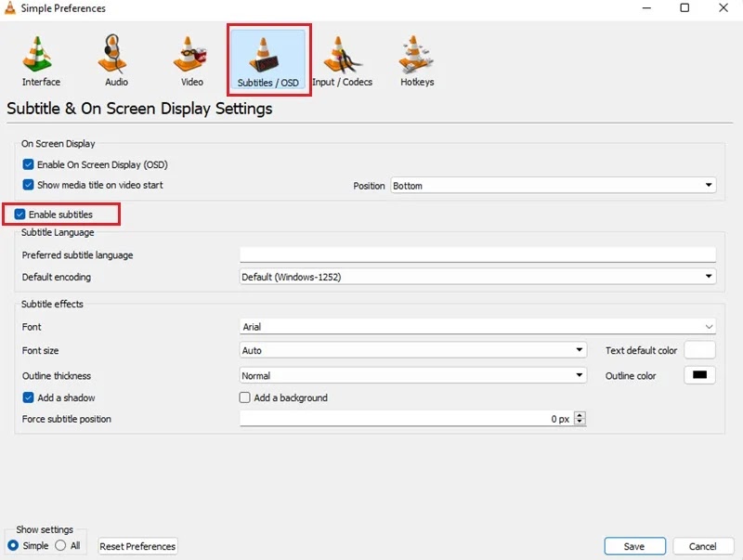
Task: Pick the black Outline color swatch
Action: click(x=700, y=375)
